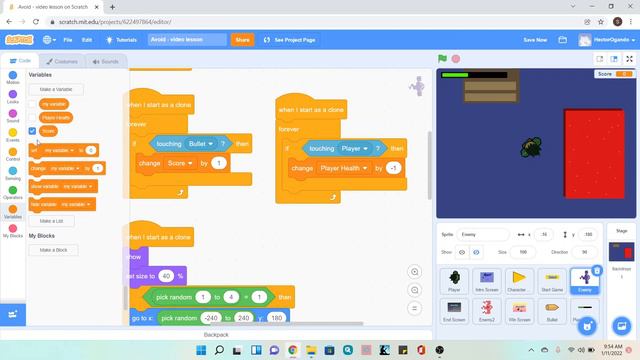Image resolution: width=640 pixels, height=360 pixels.
Task: Click the sprite direction field
Action: [x=584, y=252]
